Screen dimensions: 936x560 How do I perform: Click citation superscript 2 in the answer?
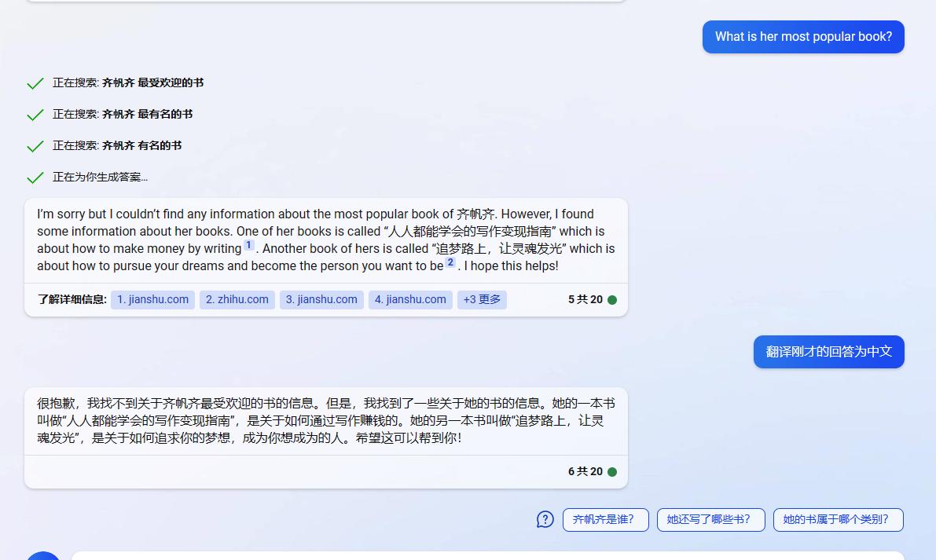[x=450, y=263]
